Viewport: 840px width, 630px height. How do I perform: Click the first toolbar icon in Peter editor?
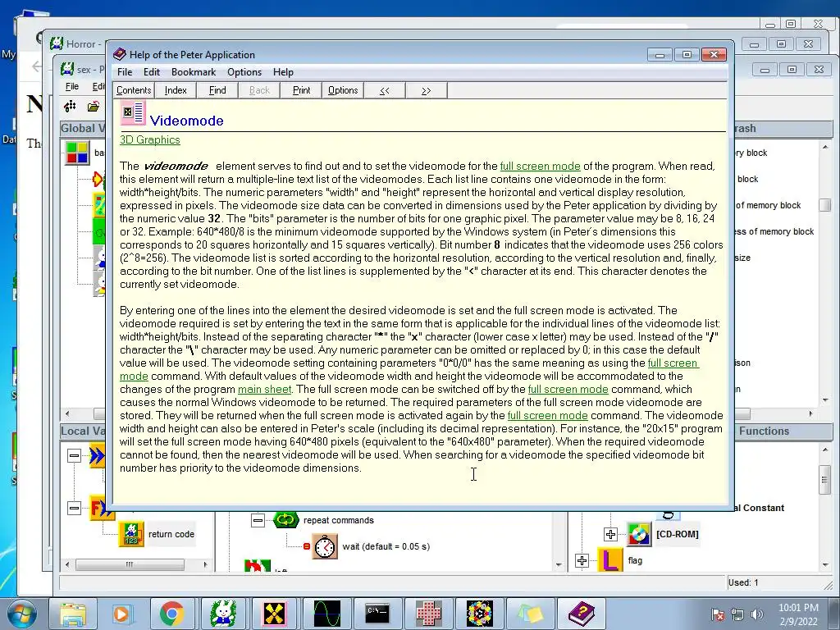tap(70, 107)
